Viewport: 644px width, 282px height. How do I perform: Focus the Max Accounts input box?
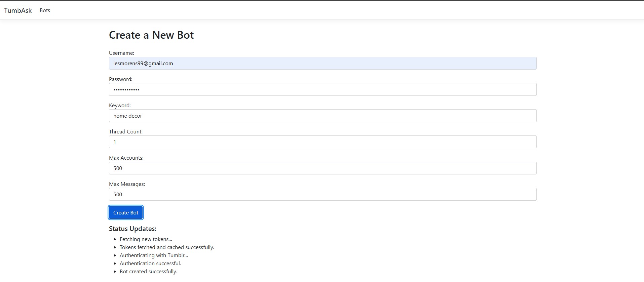click(323, 168)
